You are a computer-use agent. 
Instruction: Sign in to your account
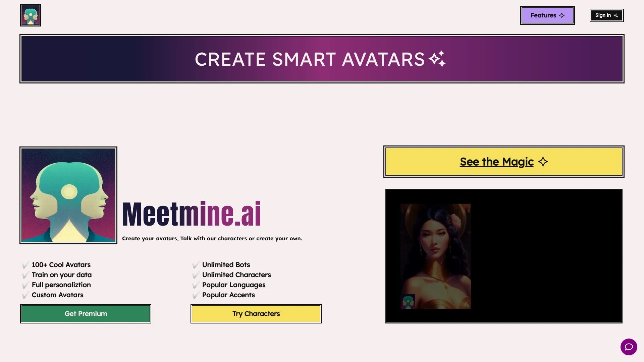click(x=606, y=15)
